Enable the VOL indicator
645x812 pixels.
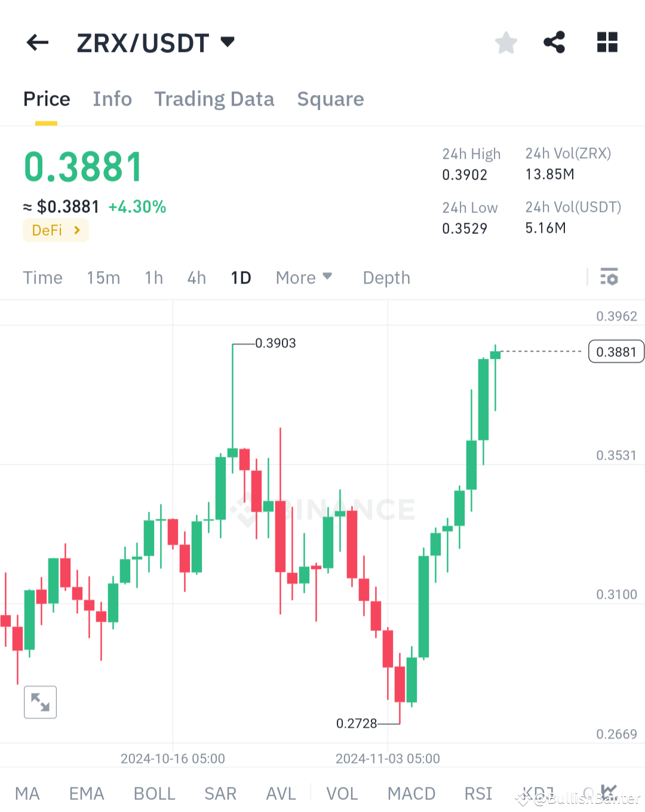pyautogui.click(x=342, y=793)
